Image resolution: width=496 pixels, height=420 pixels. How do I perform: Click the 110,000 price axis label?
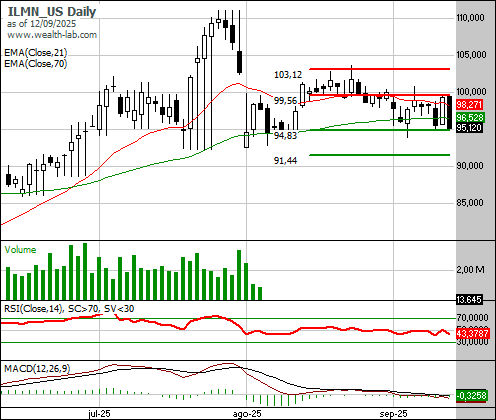pyautogui.click(x=470, y=17)
